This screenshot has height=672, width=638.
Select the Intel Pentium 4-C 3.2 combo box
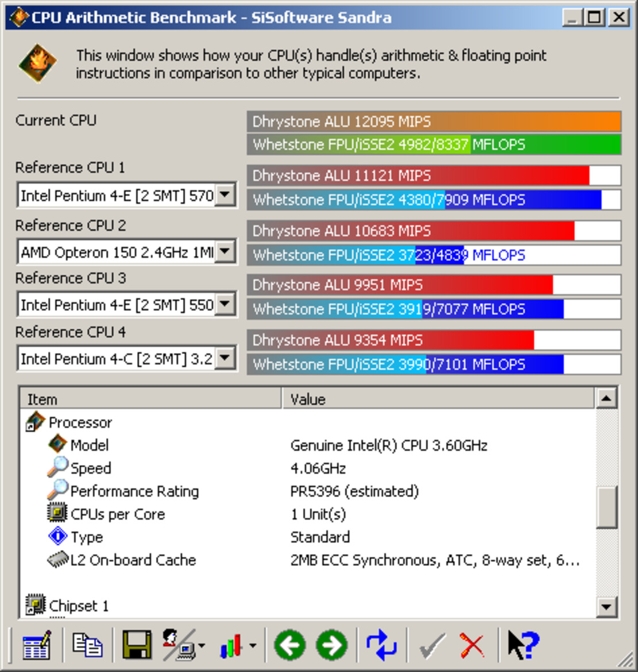[126, 359]
